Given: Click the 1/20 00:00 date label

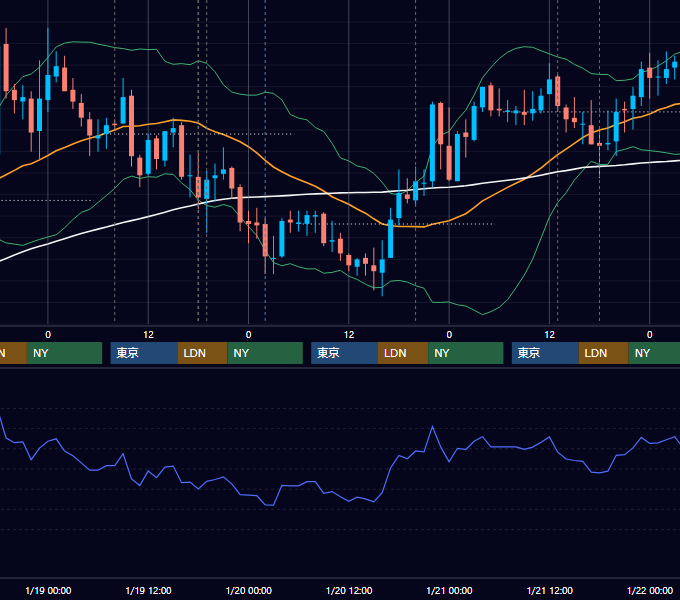Looking at the screenshot, I should (248, 590).
